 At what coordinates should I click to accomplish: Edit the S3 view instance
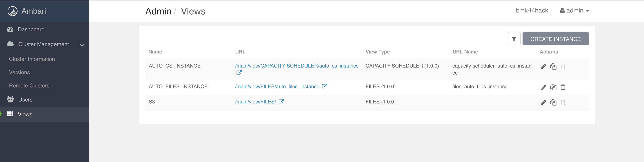[543, 102]
